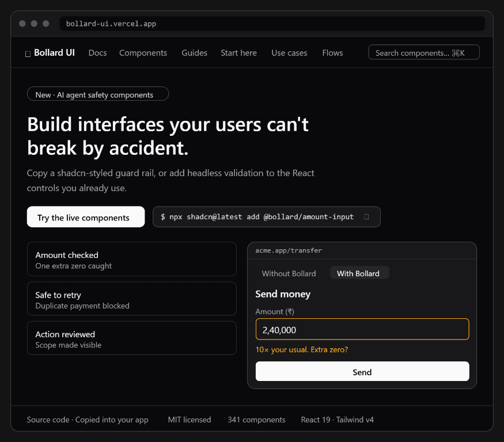This screenshot has height=442, width=504.
Task: Click the Send button
Action: coord(362,372)
